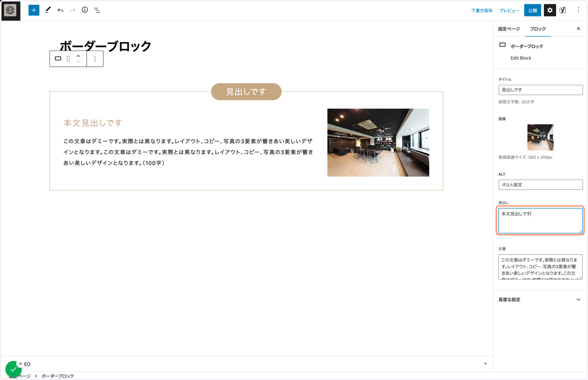588x380 pixels.
Task: Move the block up
Action: [x=78, y=56]
